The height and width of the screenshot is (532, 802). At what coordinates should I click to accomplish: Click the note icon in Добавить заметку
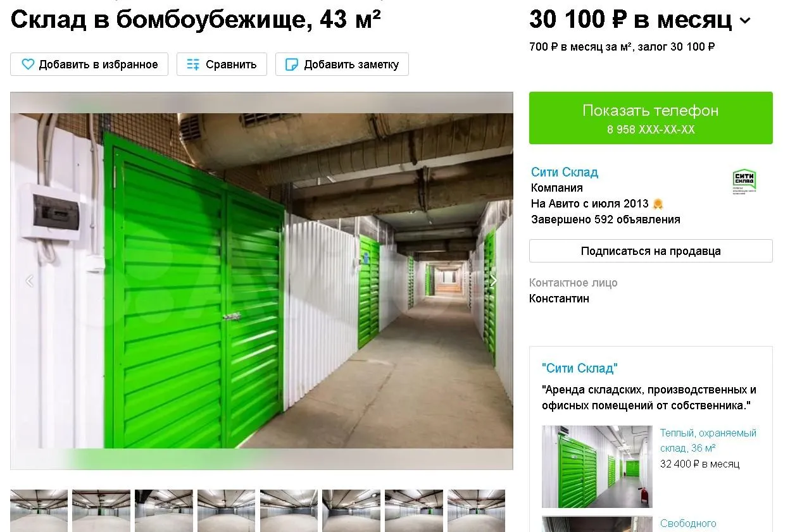[x=292, y=65]
